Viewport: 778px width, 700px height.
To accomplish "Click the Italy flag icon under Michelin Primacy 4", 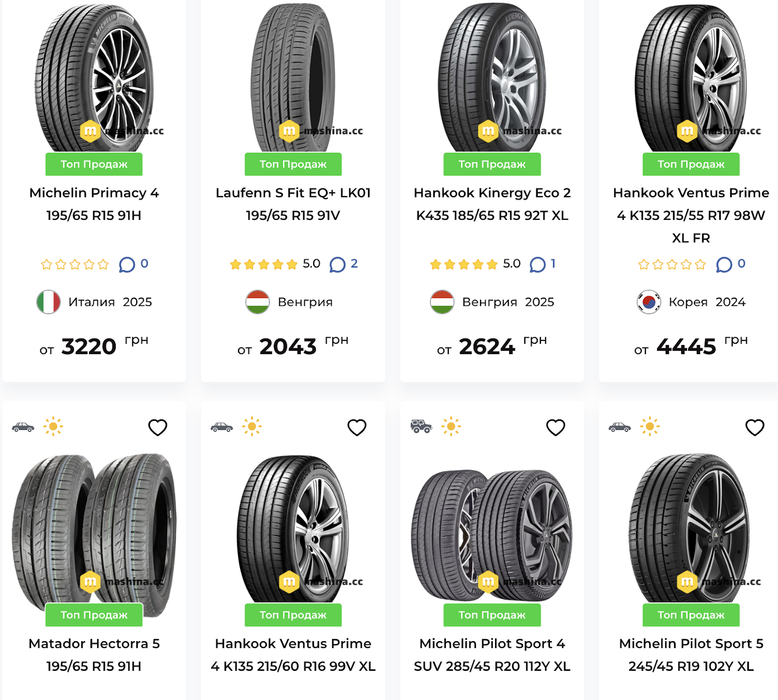I will pos(49,302).
